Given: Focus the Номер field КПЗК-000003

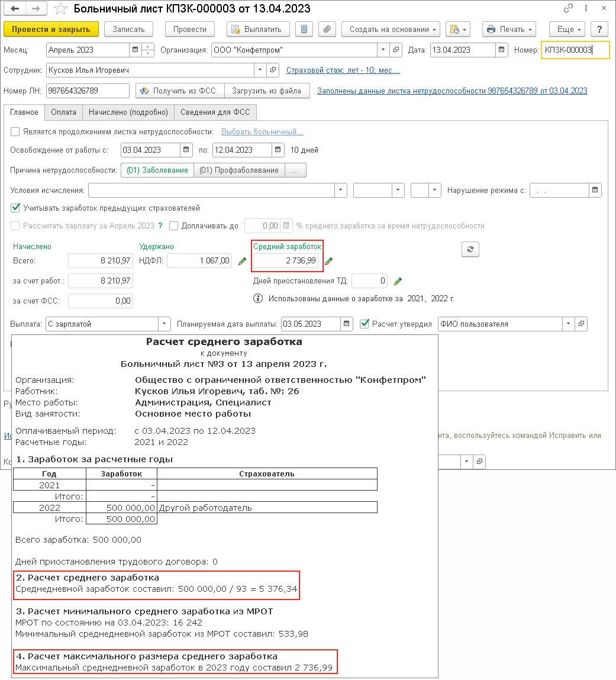Looking at the screenshot, I should 575,50.
